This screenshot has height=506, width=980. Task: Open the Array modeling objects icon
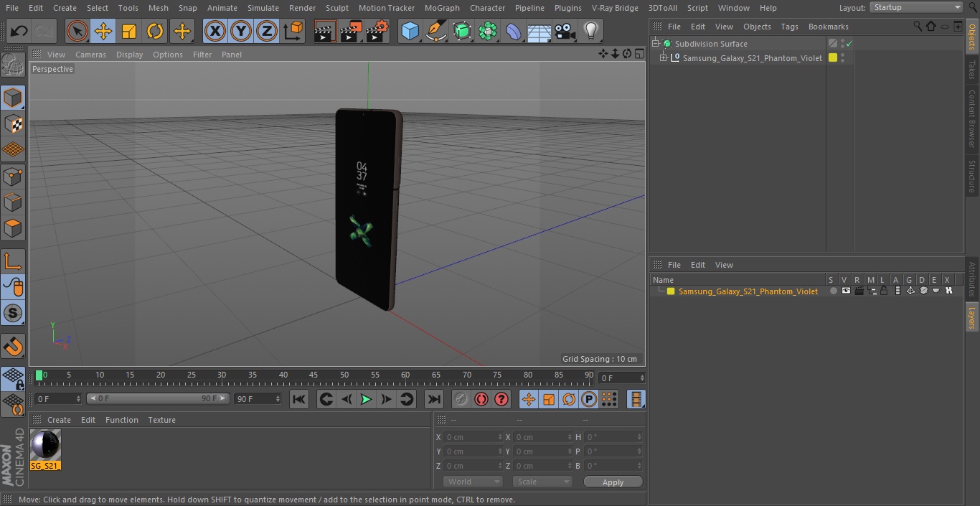pos(488,31)
